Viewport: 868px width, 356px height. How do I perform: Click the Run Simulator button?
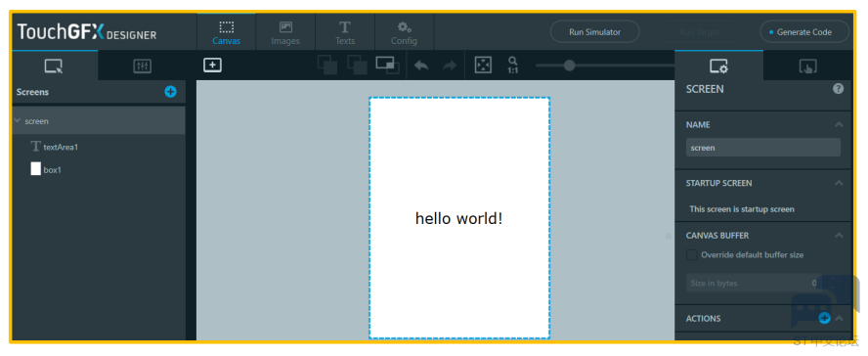594,32
